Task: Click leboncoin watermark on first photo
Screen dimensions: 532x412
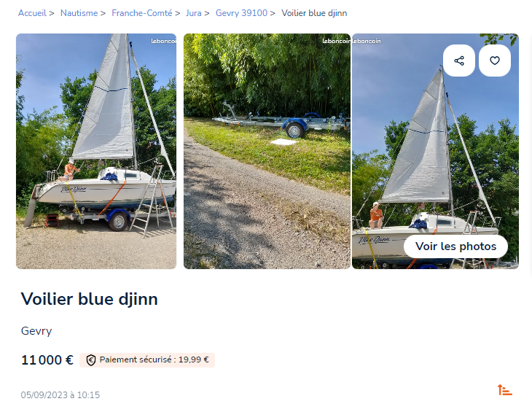Action: tap(163, 41)
